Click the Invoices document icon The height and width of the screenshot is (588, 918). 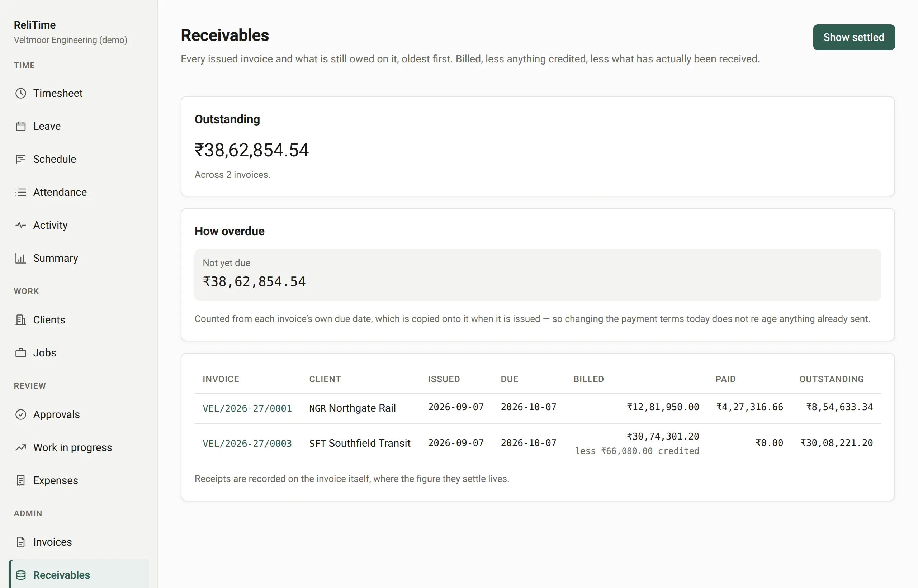(21, 542)
